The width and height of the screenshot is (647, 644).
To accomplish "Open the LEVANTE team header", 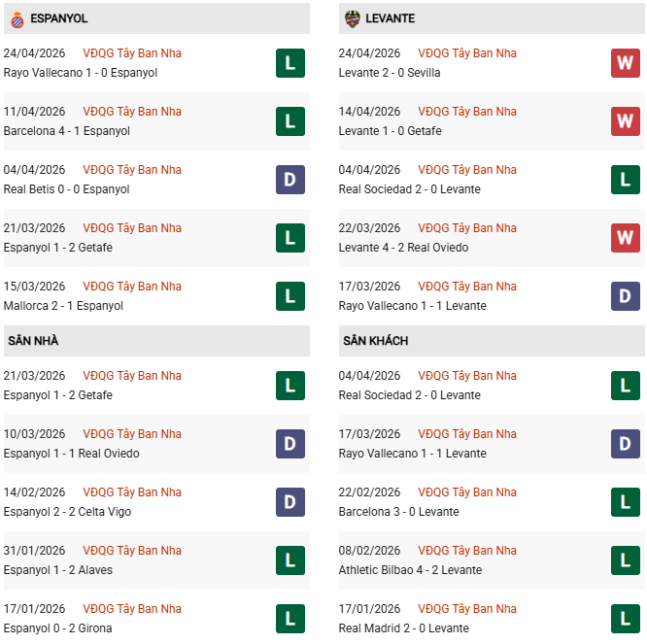I will coord(392,18).
